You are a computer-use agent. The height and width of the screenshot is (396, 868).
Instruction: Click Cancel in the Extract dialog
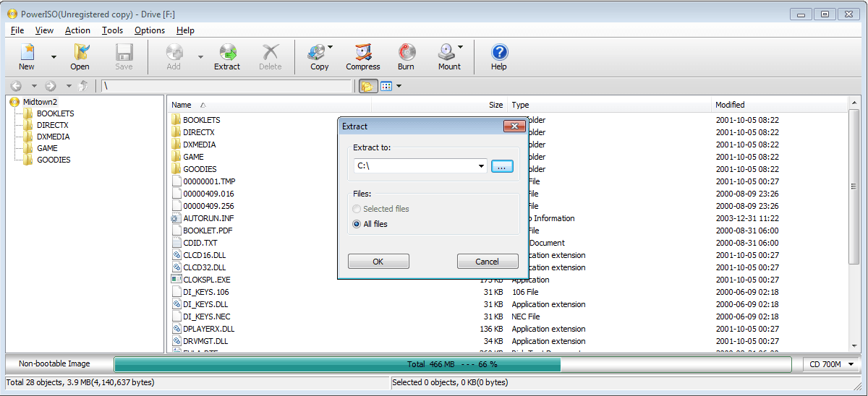[488, 262]
